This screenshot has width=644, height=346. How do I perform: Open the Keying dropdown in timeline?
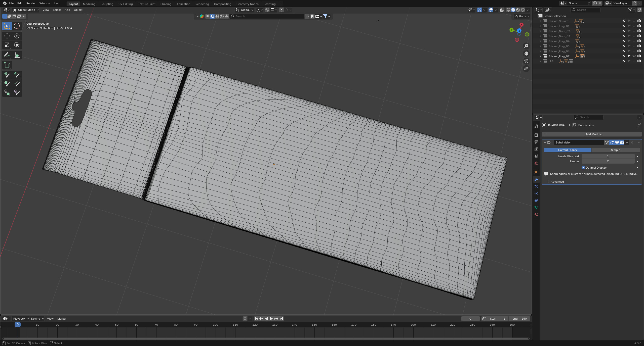[37, 319]
